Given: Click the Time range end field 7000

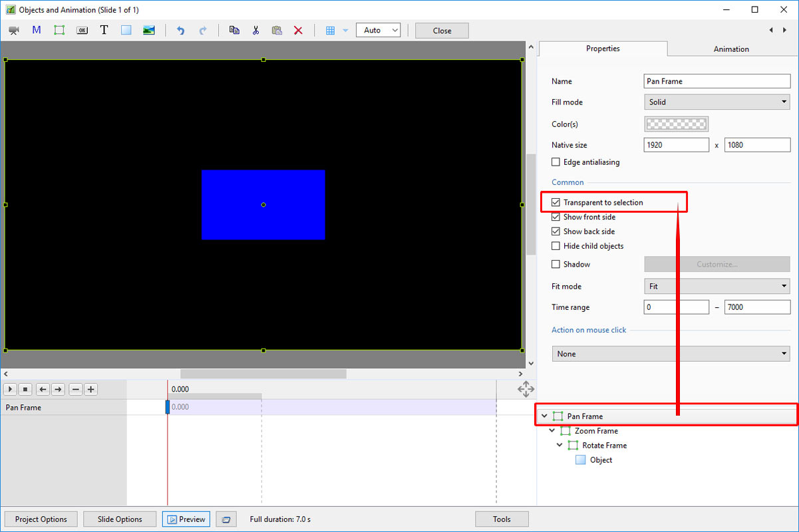Looking at the screenshot, I should pyautogui.click(x=758, y=307).
